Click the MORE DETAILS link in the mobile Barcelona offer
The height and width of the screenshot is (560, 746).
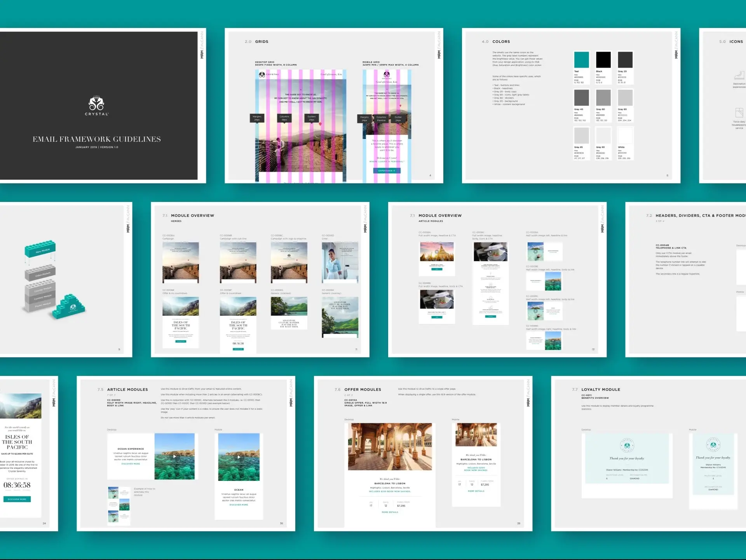[476, 491]
